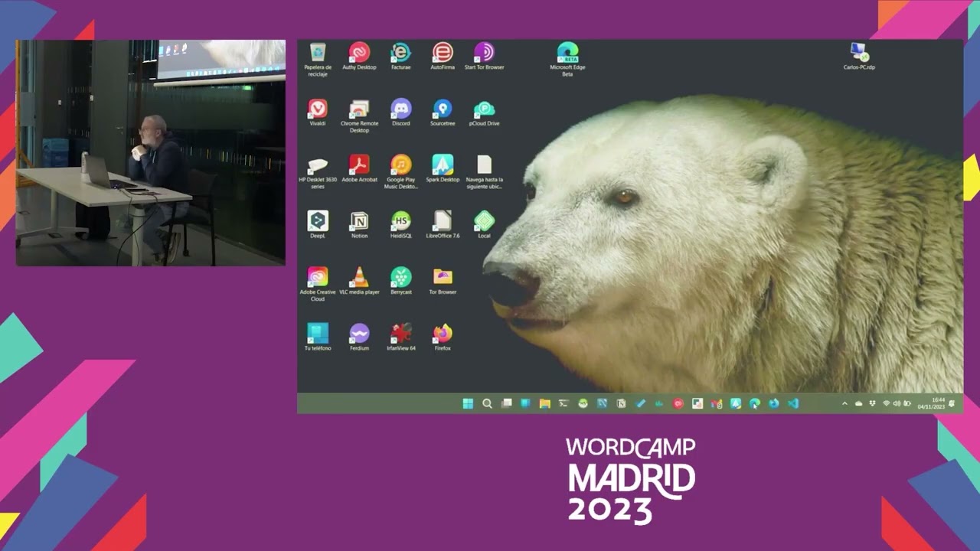The image size is (980, 551).
Task: Launch AutoFirma from the desktop
Action: pos(443,57)
